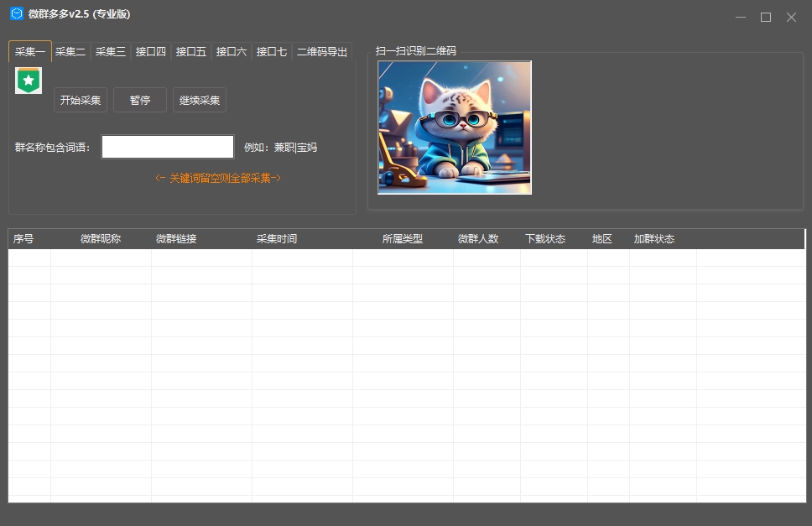Minimize the 微群多多 window
Screen dimensions: 812x526
coord(741,17)
